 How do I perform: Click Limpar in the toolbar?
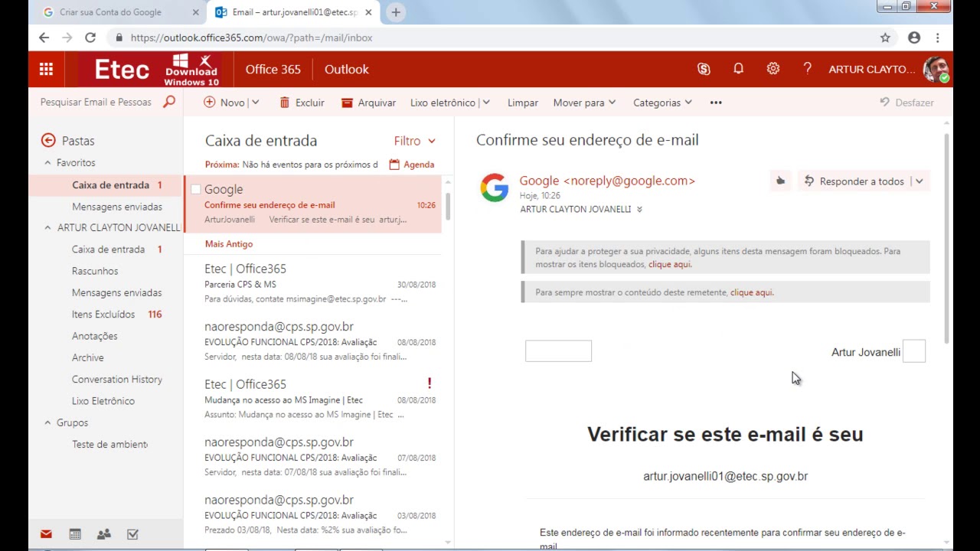(x=523, y=103)
